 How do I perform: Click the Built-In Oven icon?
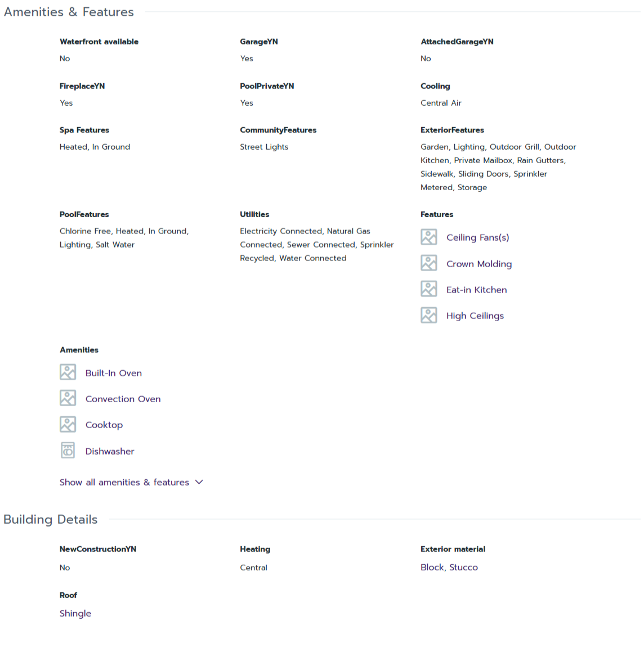[x=68, y=372]
